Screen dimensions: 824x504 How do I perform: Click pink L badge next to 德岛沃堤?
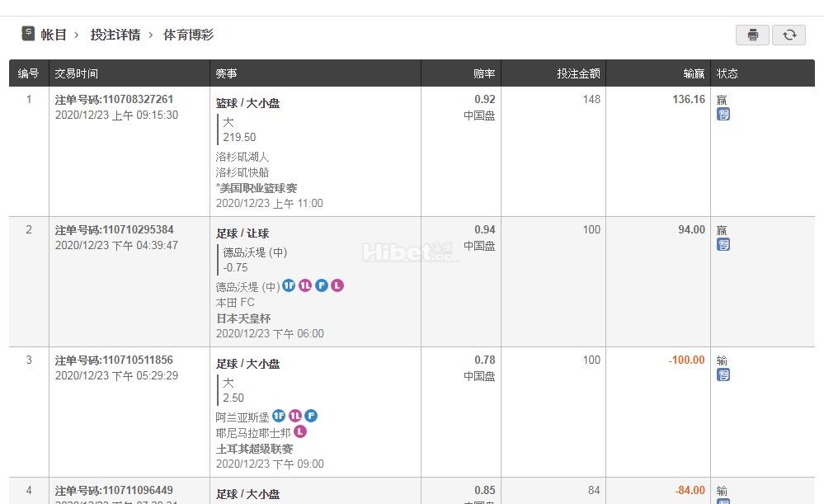tap(337, 285)
